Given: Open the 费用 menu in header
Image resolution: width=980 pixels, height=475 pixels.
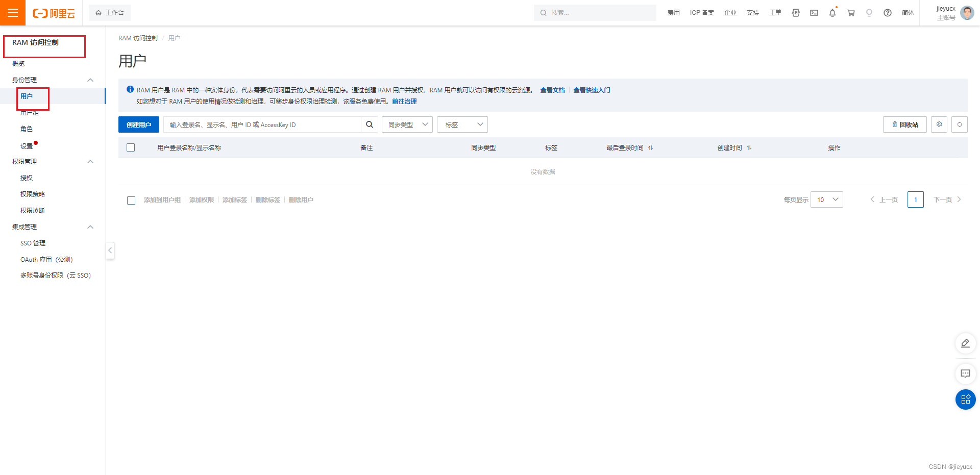Looking at the screenshot, I should pos(674,13).
